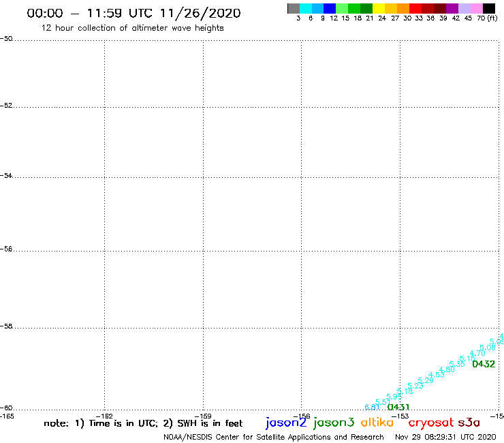The image size is (504, 443).
Task: Click the cyan legend swatch above 3
Action: tap(305, 8)
